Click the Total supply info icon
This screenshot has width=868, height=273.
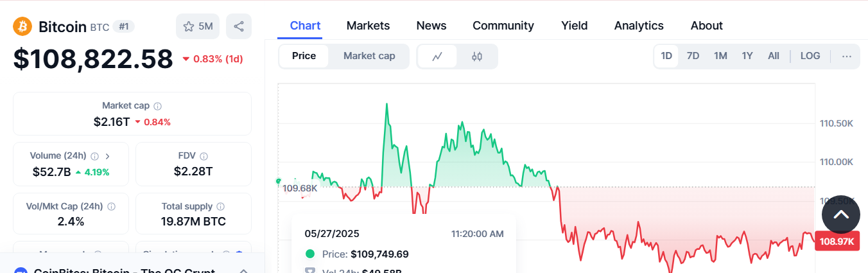coord(221,207)
